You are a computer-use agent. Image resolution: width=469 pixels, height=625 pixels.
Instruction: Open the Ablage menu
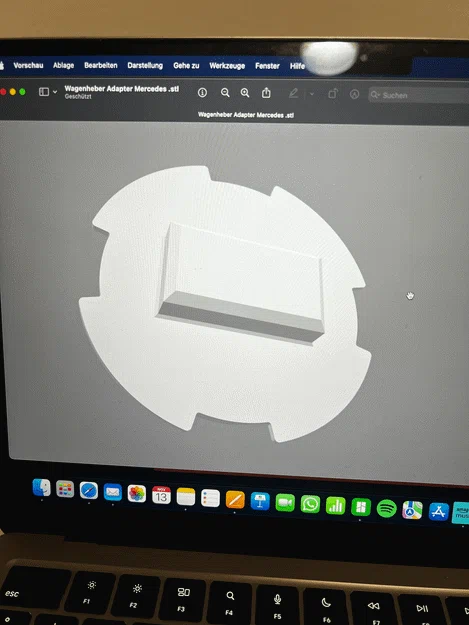click(x=63, y=65)
